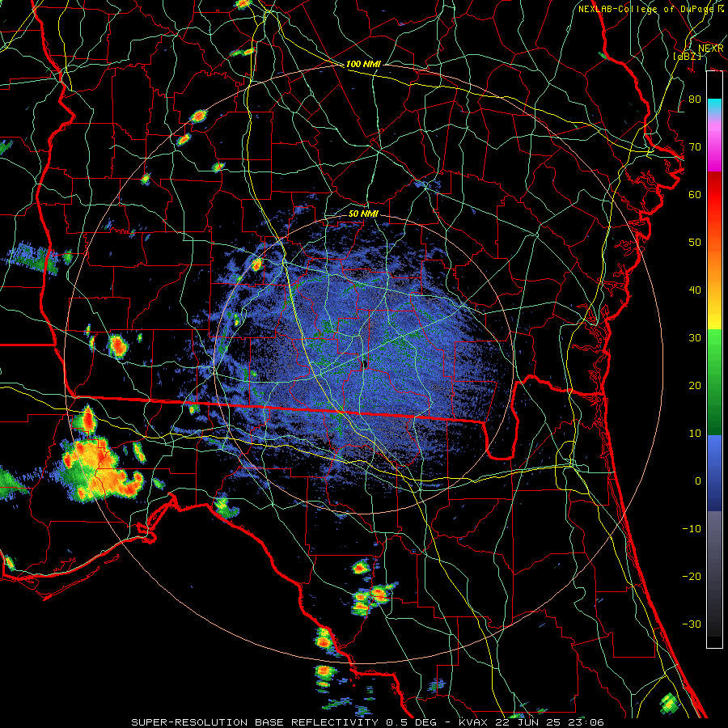Click the "80" value on the dBZ scale
The width and height of the screenshot is (728, 728).
tap(695, 99)
